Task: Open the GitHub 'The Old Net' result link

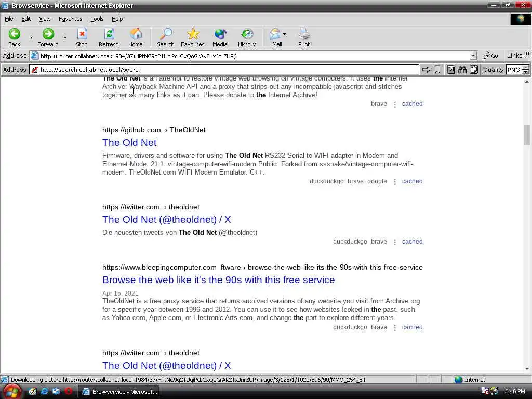Action: [129, 142]
